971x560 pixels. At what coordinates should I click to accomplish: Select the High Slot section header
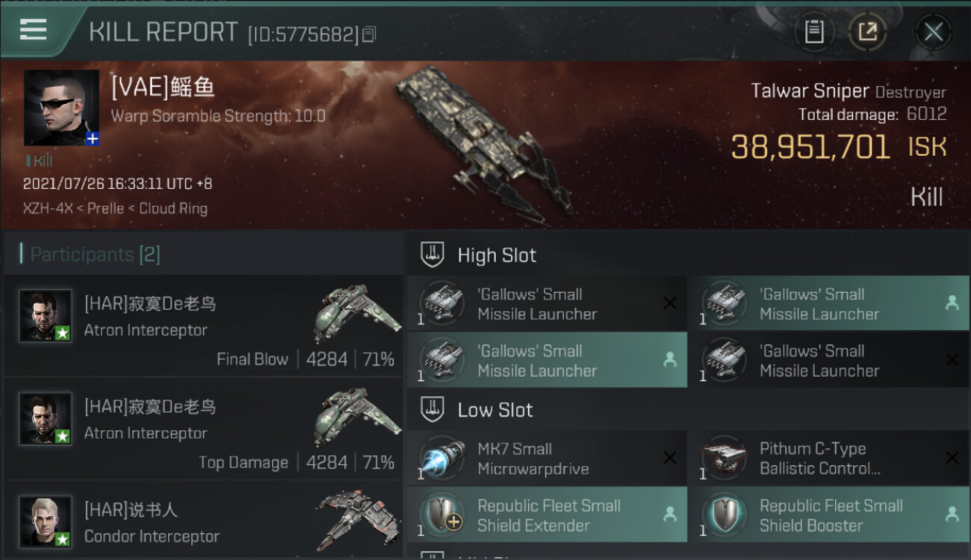click(x=689, y=255)
